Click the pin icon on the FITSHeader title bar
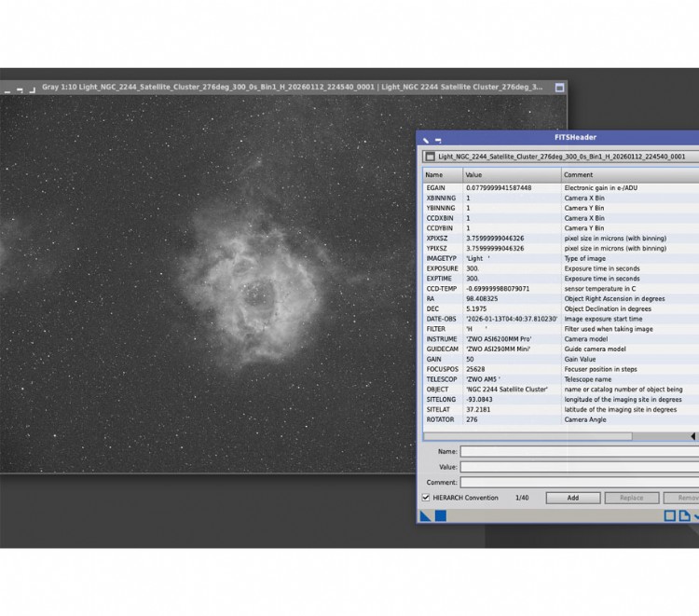This screenshot has width=699, height=616. (426, 140)
